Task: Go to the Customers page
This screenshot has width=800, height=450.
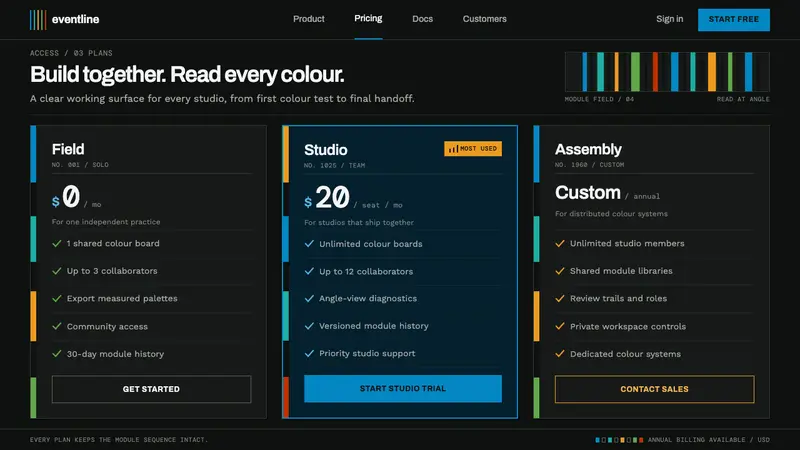Action: [x=485, y=19]
